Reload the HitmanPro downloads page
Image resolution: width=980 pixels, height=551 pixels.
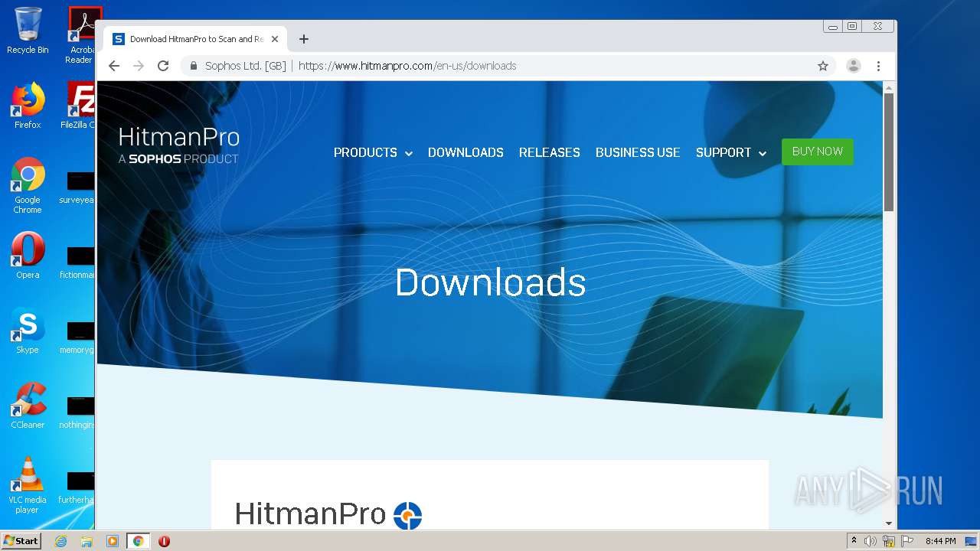163,66
